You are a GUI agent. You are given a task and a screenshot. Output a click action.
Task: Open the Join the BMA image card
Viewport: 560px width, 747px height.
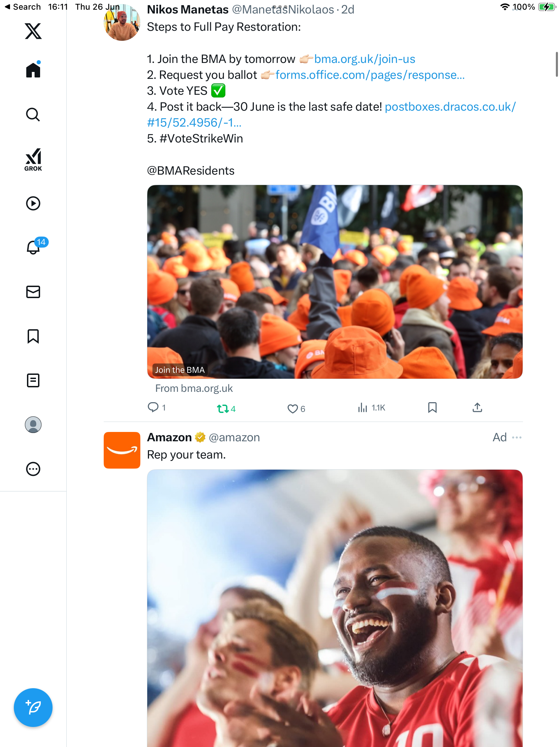click(335, 282)
